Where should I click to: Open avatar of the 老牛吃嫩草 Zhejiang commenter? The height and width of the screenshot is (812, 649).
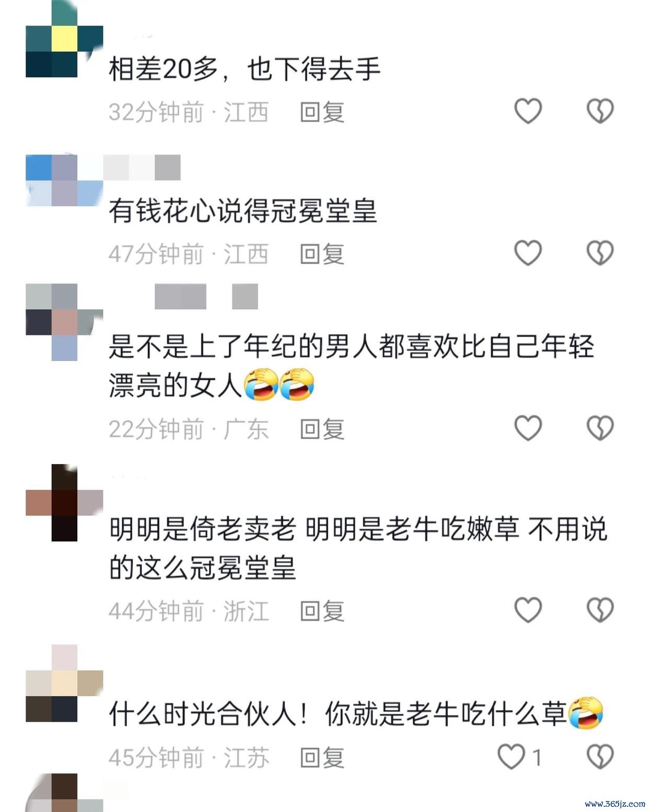(x=64, y=502)
